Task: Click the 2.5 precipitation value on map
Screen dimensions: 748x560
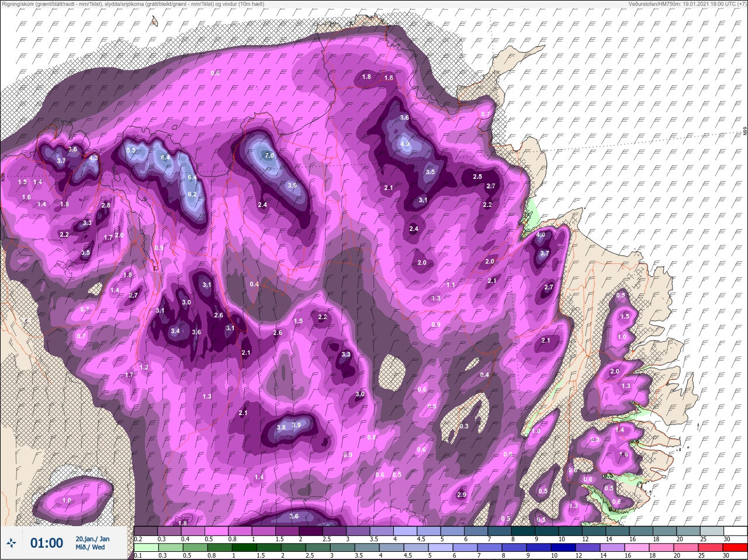Action: 477,177
